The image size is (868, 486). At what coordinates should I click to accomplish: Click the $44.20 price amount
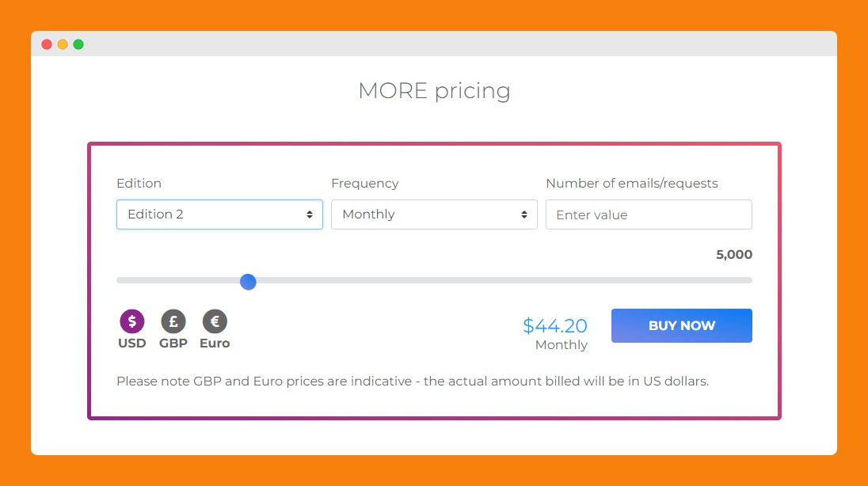click(555, 326)
